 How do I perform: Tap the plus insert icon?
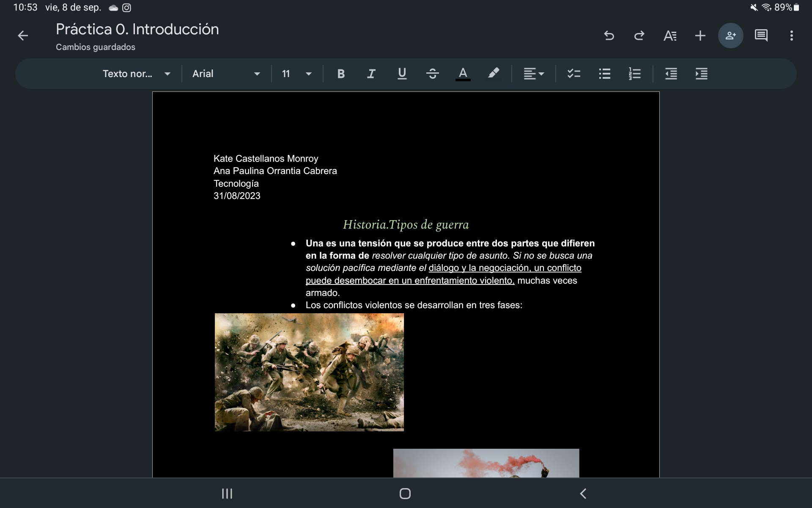point(700,36)
